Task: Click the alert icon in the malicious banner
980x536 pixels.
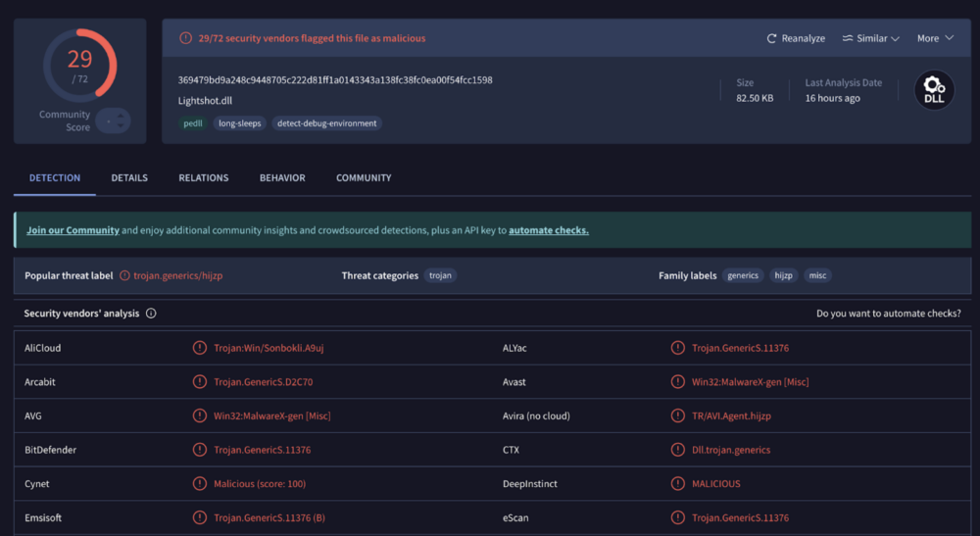Action: coord(185,38)
